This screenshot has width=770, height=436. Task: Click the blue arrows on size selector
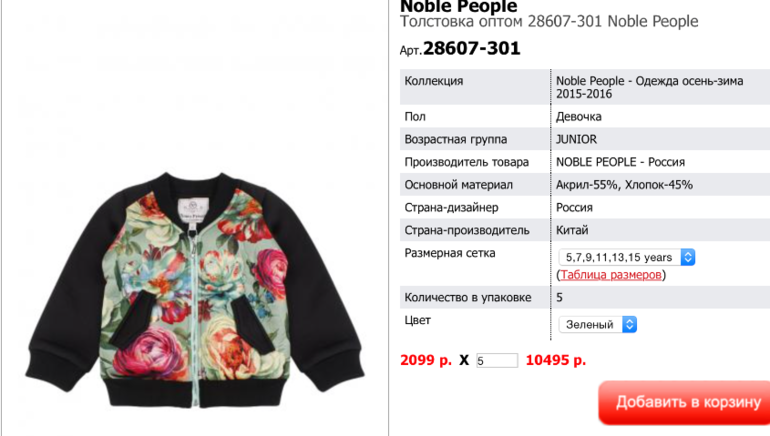[x=688, y=257]
